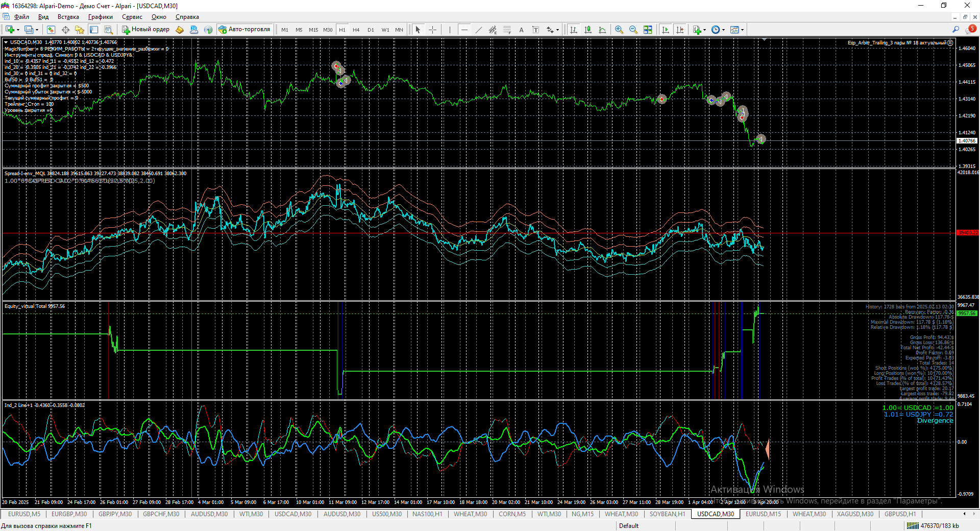Expand the profiles dropdown arrow
Viewport: 980px width, 531px height.
click(37, 30)
